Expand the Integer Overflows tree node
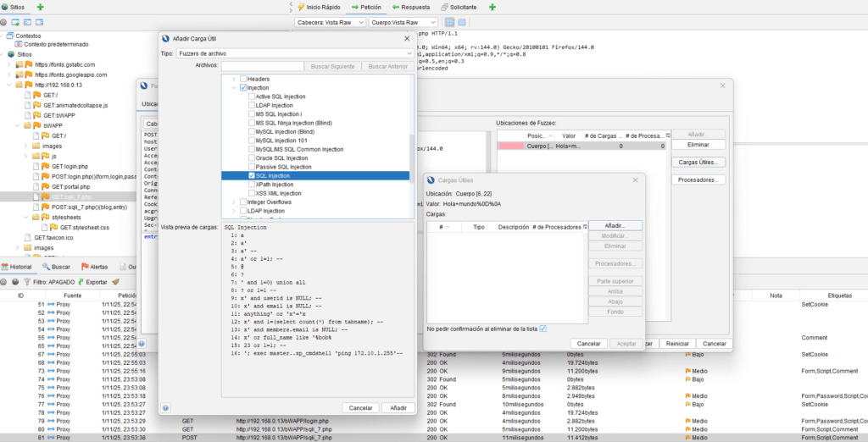The height and width of the screenshot is (442, 868). [235, 202]
